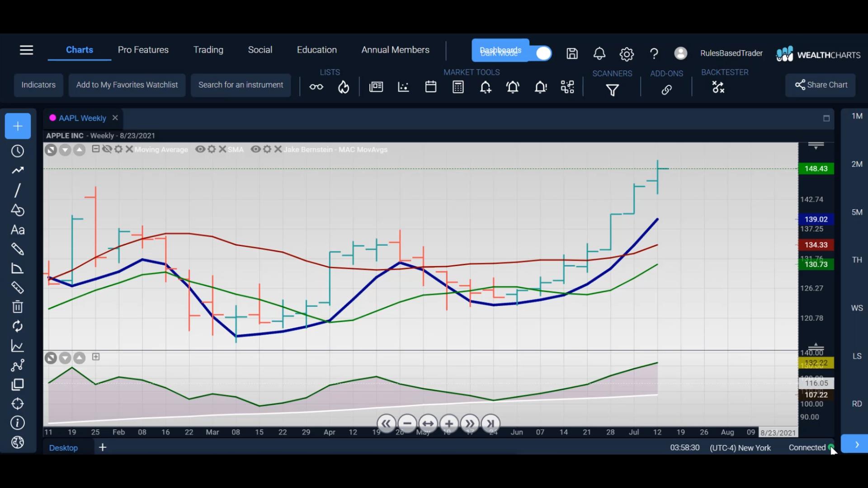Image resolution: width=868 pixels, height=488 pixels.
Task: Expand the right side panel chevron
Action: [x=856, y=444]
